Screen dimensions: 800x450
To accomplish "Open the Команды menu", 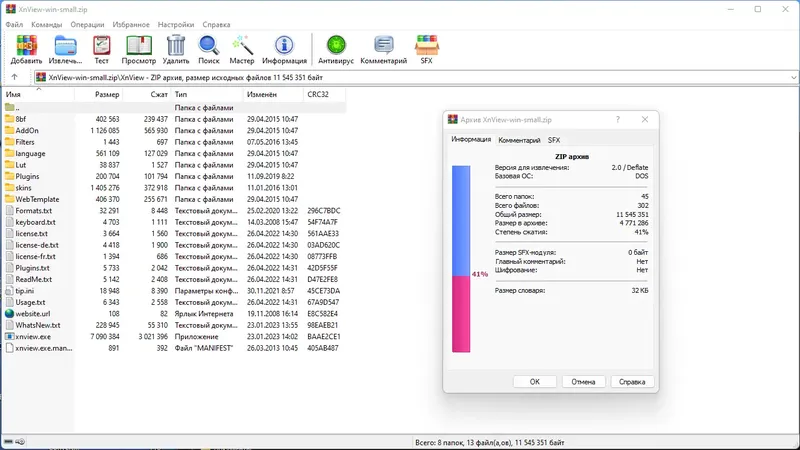I will tap(46, 24).
